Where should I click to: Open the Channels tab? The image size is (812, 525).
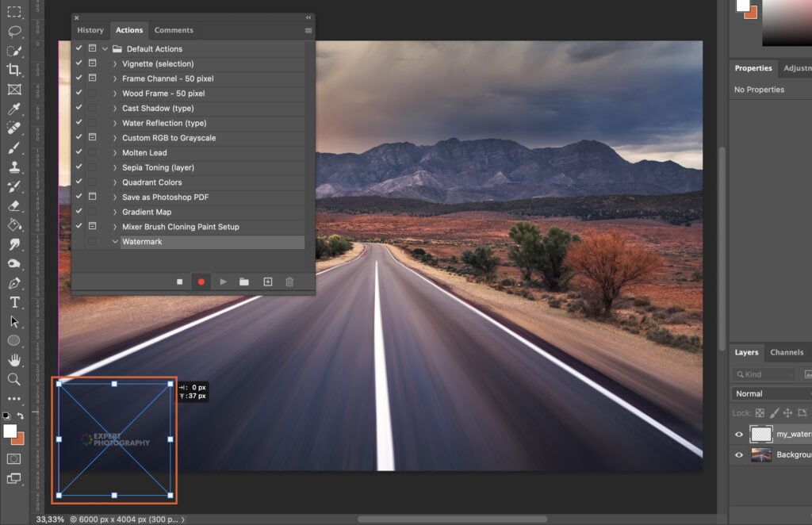tap(787, 352)
